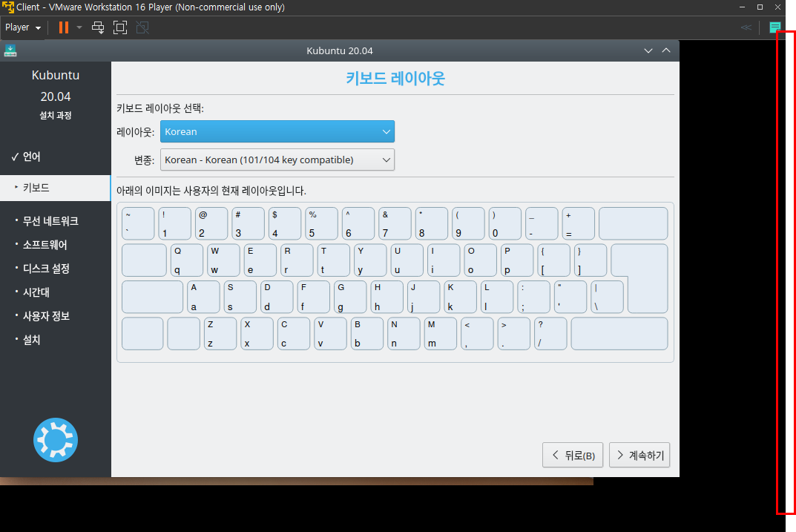The height and width of the screenshot is (532, 796).
Task: Click the 5 key with percent sign
Action: 321,223
